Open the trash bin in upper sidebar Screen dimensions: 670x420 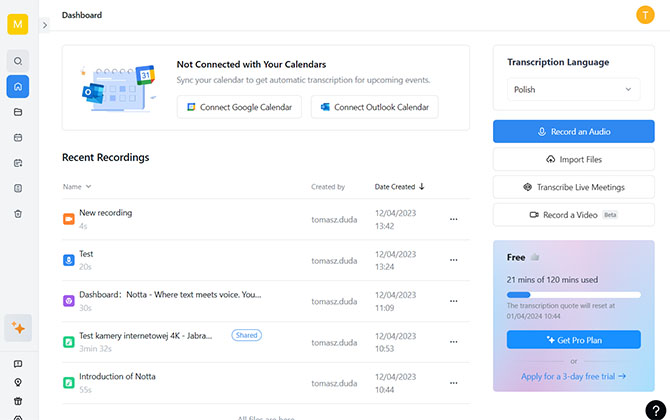pyautogui.click(x=18, y=214)
